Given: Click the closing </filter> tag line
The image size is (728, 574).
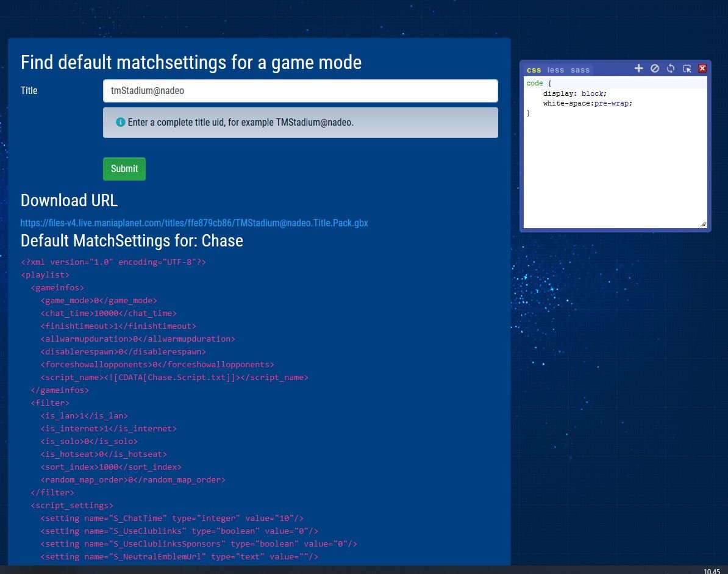Looking at the screenshot, I should coord(52,493).
